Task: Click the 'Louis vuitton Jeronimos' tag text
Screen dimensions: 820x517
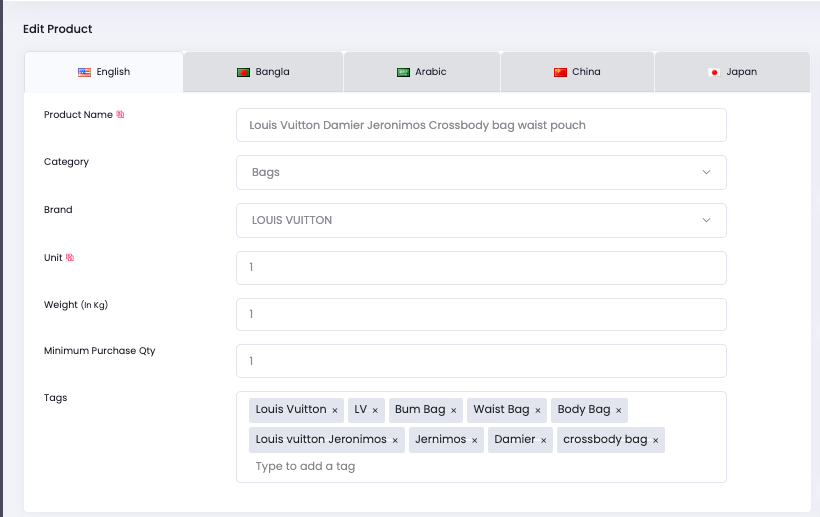Action: click(321, 439)
